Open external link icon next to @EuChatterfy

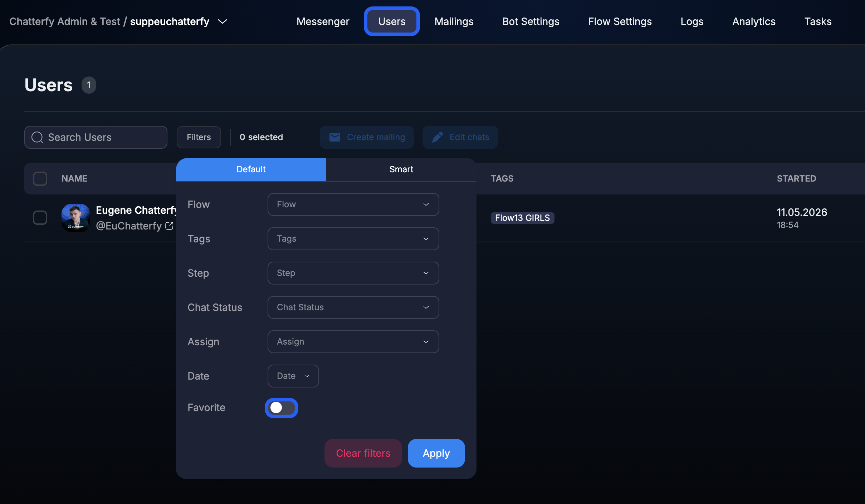tap(169, 226)
